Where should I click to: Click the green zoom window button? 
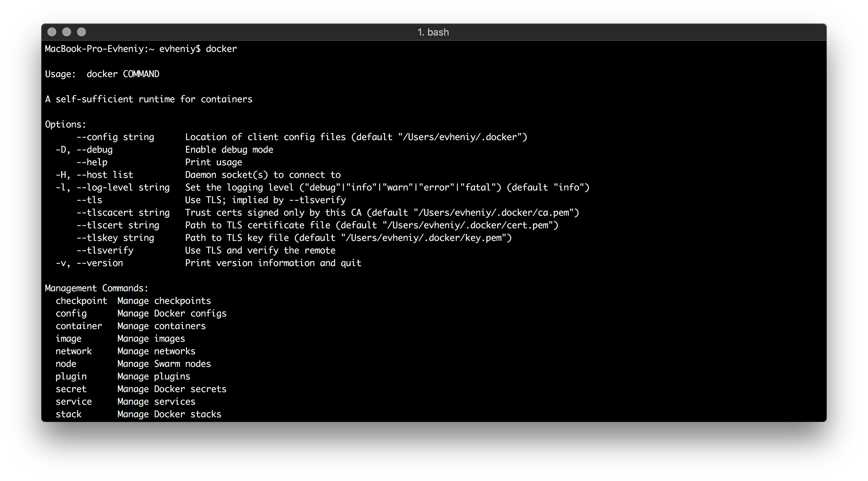coord(81,32)
